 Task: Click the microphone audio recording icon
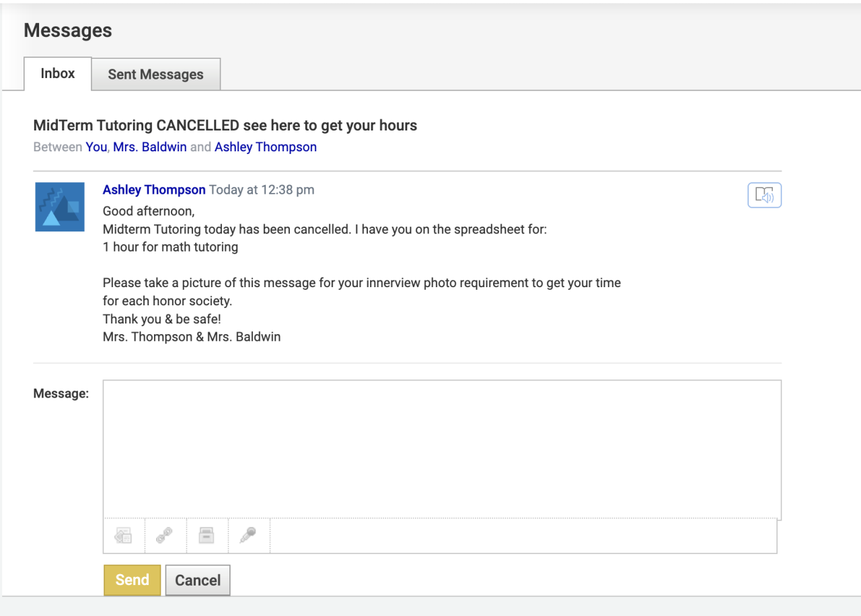248,535
